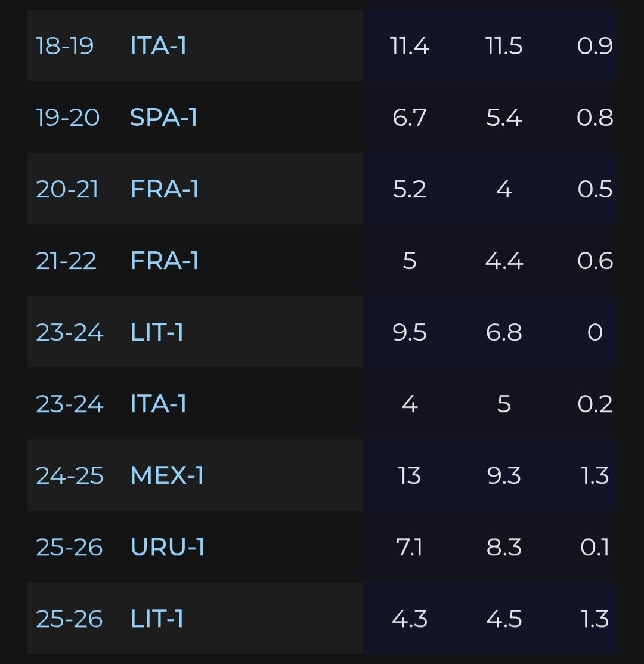Screen dimensions: 644x664
Task: Open the FRA-1 link in the 21-22 row
Action: [x=164, y=261]
